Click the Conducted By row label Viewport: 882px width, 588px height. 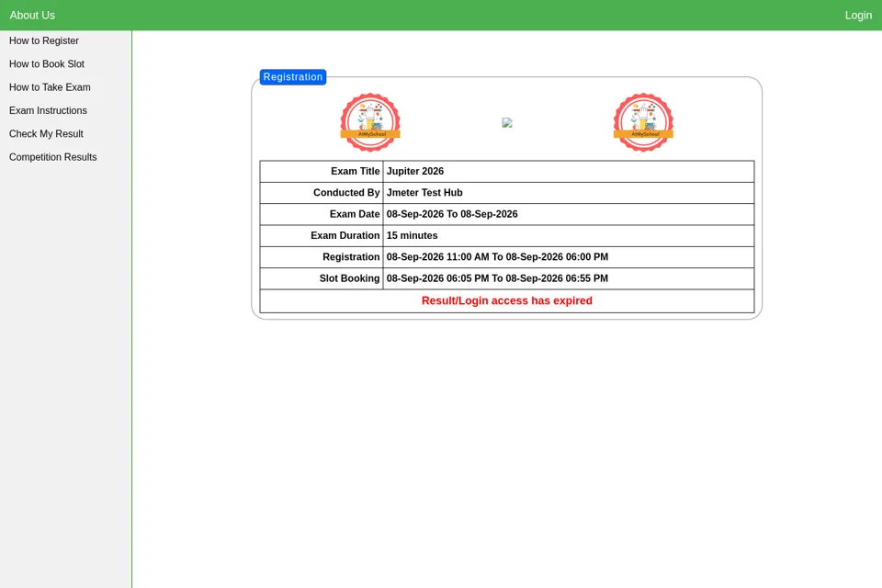point(346,192)
